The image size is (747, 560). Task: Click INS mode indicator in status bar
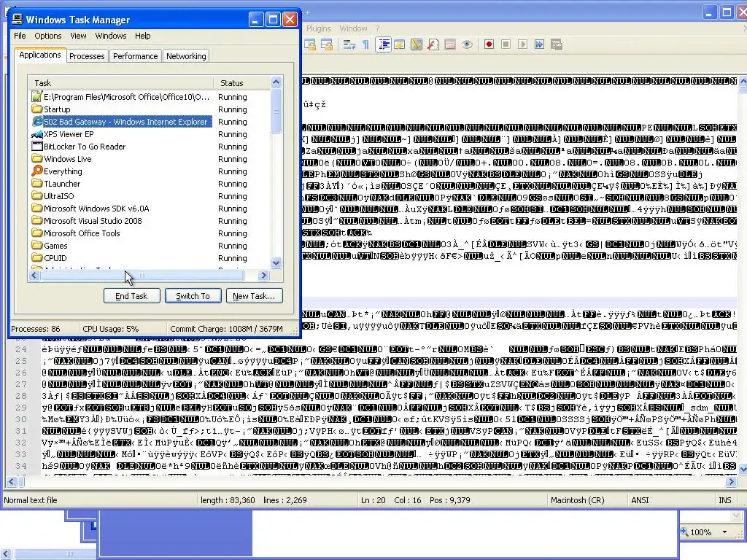724,500
